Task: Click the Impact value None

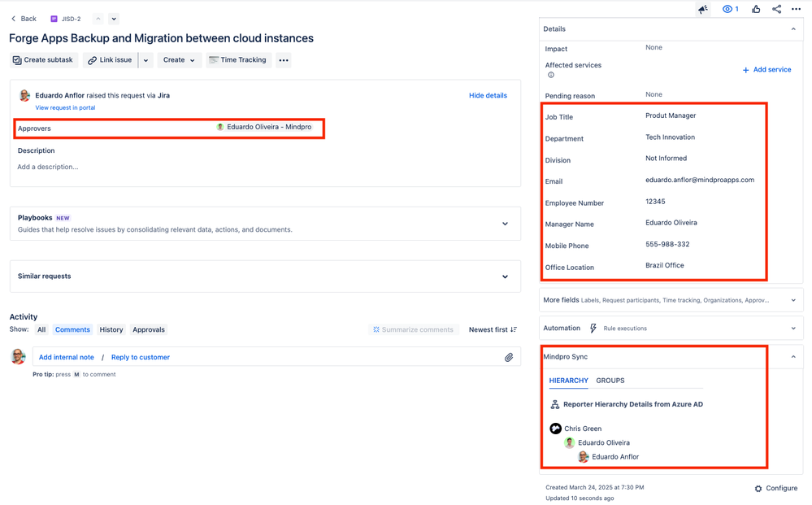Action: click(654, 48)
